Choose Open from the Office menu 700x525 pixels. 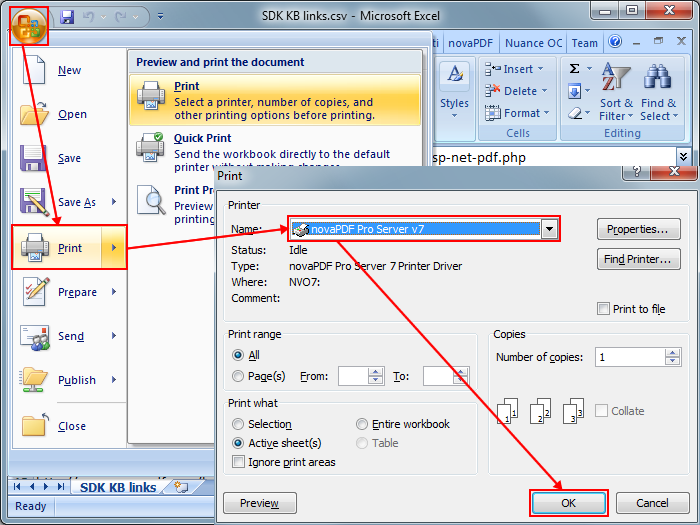coord(69,114)
